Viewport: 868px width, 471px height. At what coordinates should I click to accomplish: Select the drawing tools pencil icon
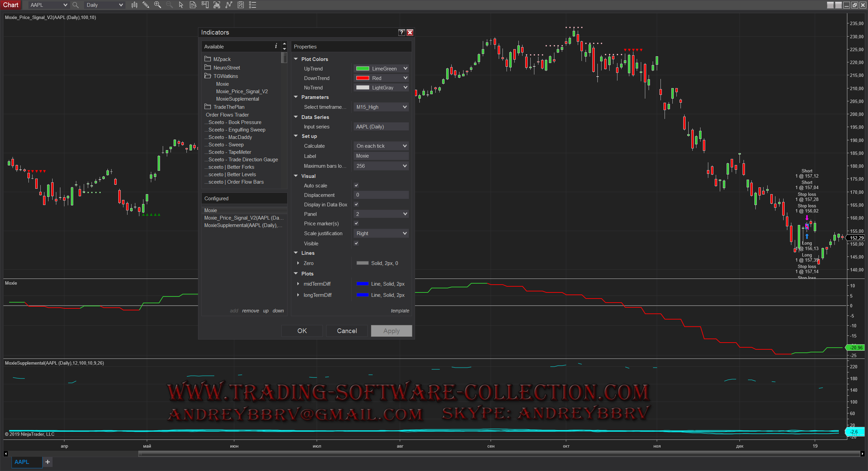coord(146,5)
